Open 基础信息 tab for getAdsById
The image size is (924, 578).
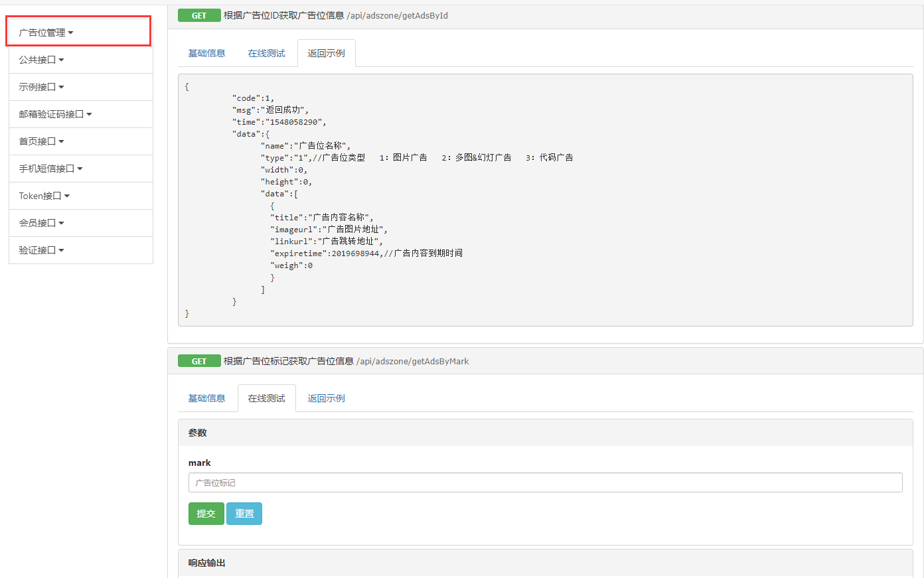click(x=206, y=53)
